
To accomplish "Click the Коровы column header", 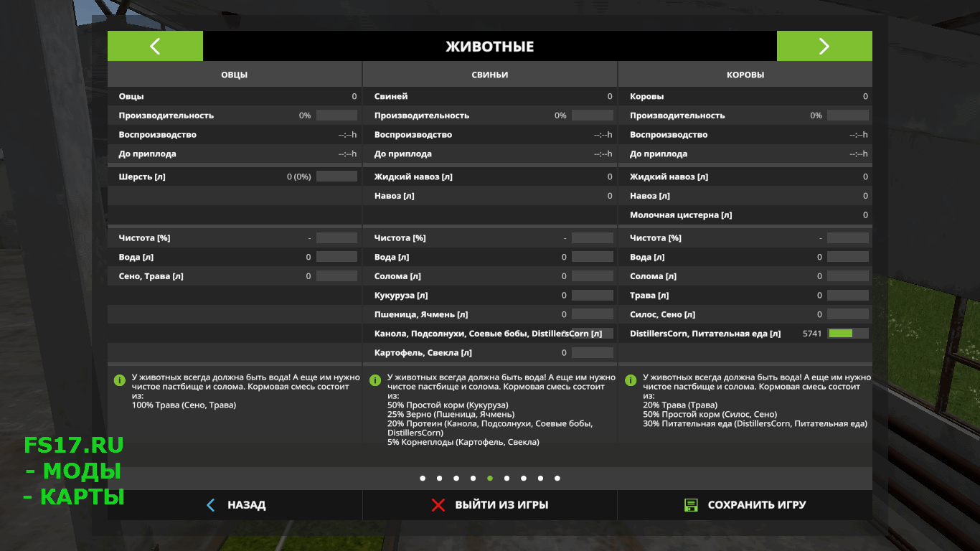I will point(745,75).
